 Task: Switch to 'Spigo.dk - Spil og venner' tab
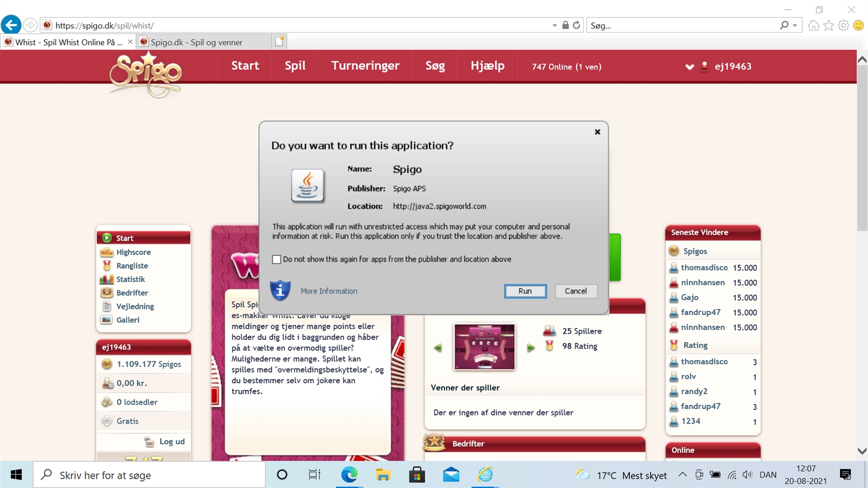point(196,42)
